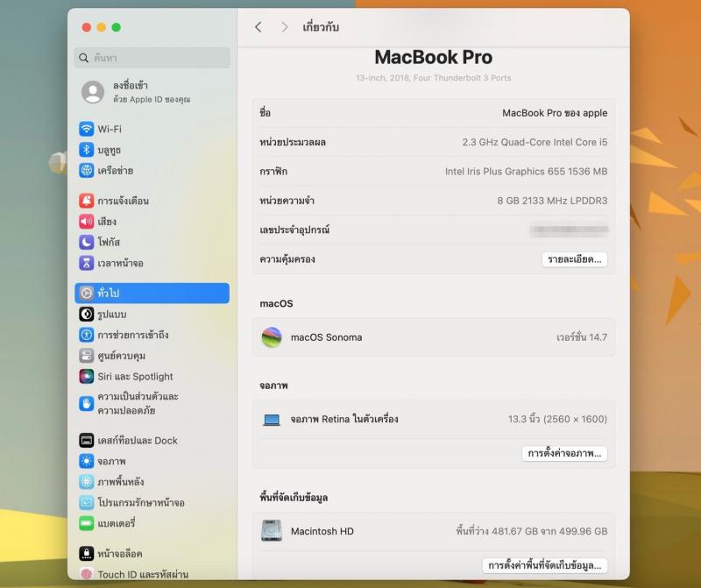Open the Wallpaper (ภาพพื้นหลัง) flower icon
The image size is (701, 588).
pyautogui.click(x=86, y=482)
